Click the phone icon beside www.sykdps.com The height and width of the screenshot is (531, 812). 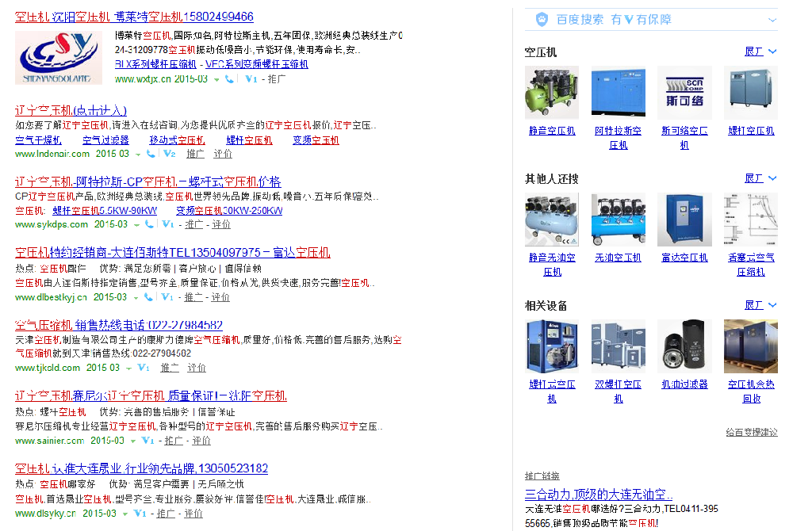149,224
